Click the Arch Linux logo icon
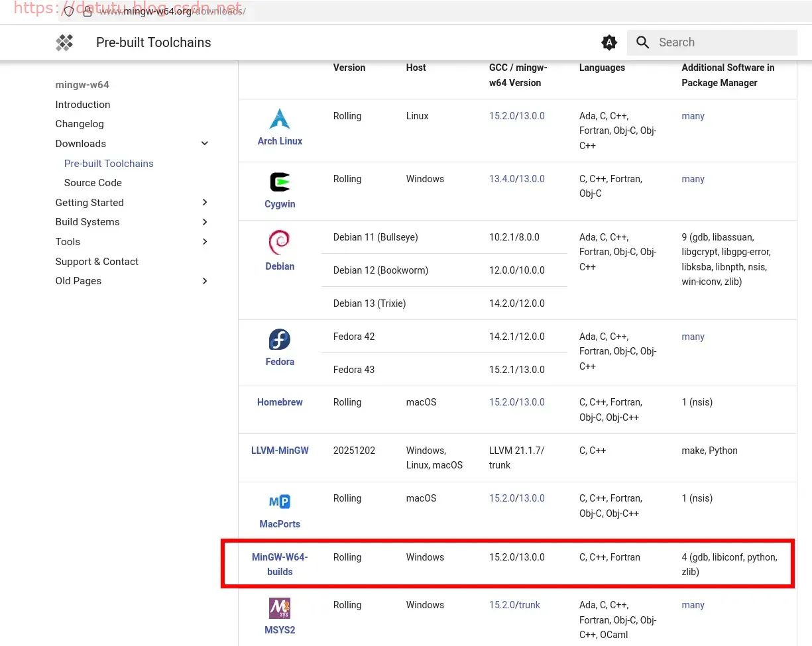This screenshot has height=646, width=812. [x=280, y=119]
